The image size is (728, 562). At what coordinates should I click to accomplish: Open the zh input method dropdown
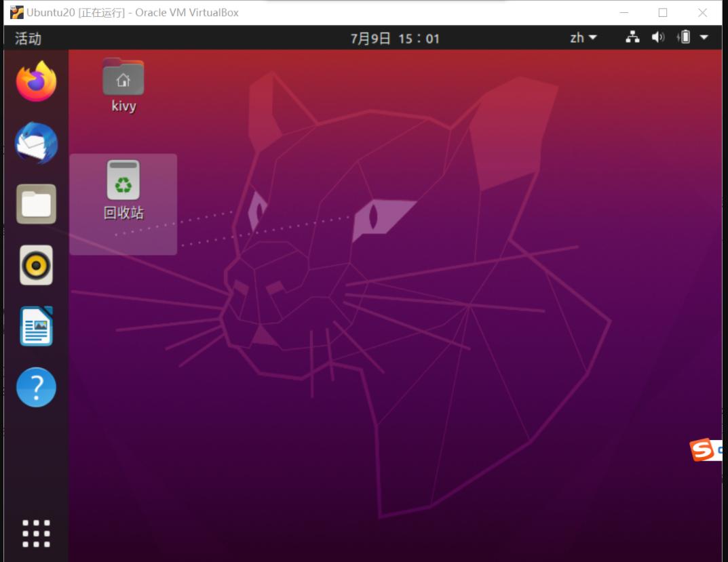tap(582, 38)
